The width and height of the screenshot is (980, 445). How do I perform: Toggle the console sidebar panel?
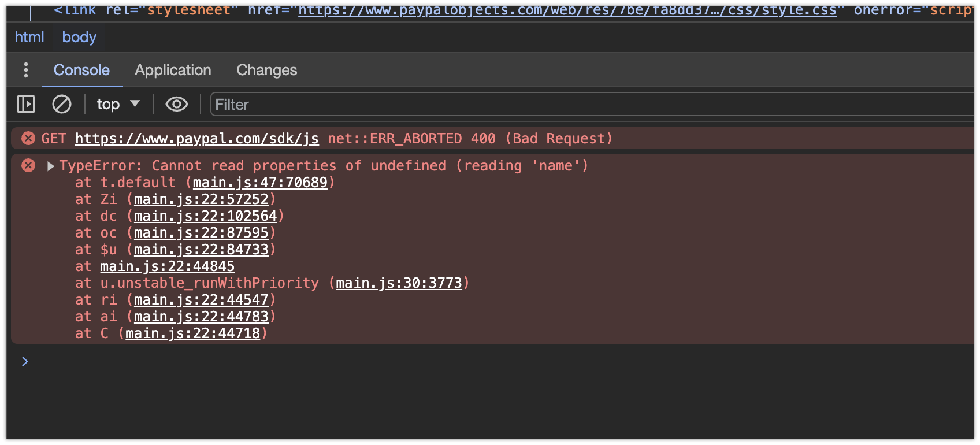pyautogui.click(x=25, y=104)
